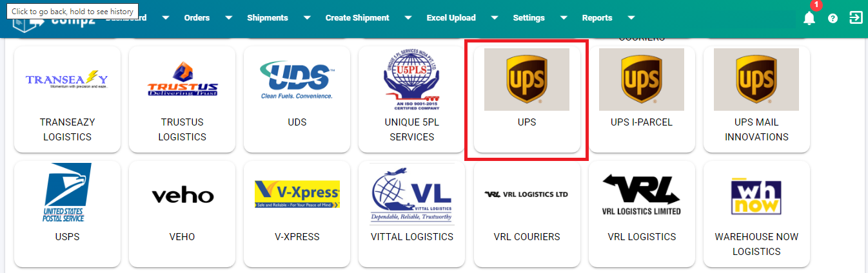Select the Trustus Logistics logo
This screenshot has height=273, width=868.
(x=182, y=79)
